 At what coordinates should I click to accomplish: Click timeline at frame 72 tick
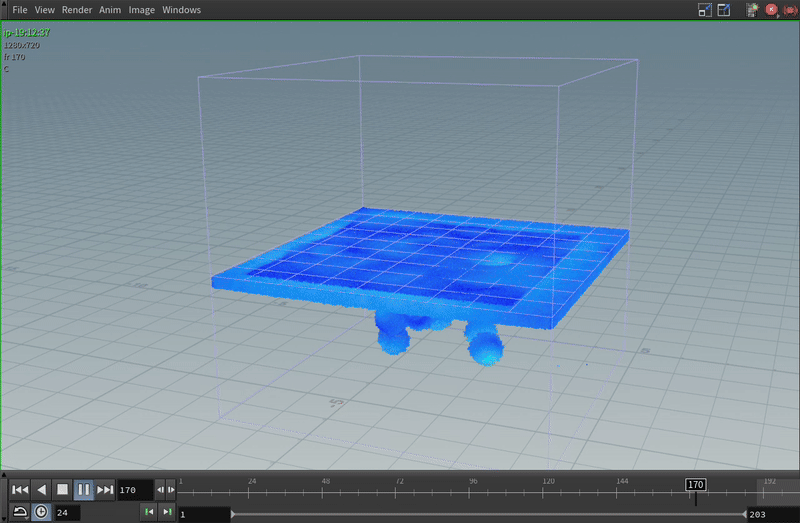pos(395,493)
